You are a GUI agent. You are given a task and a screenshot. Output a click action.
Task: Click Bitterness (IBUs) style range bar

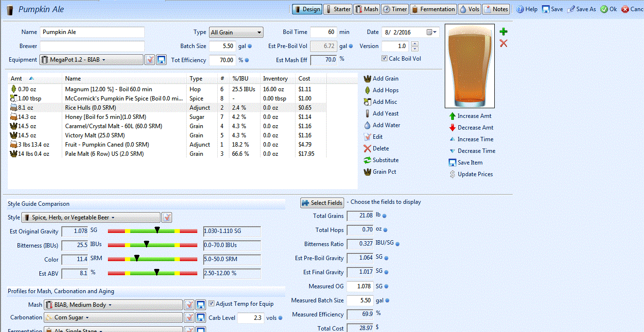pos(152,245)
